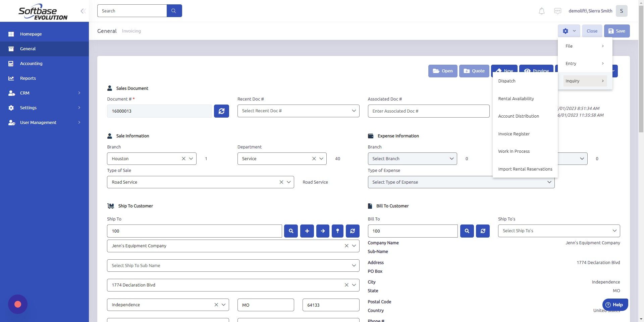The image size is (644, 322).
Task: Search Ship To customer magnifier button
Action: point(291,231)
